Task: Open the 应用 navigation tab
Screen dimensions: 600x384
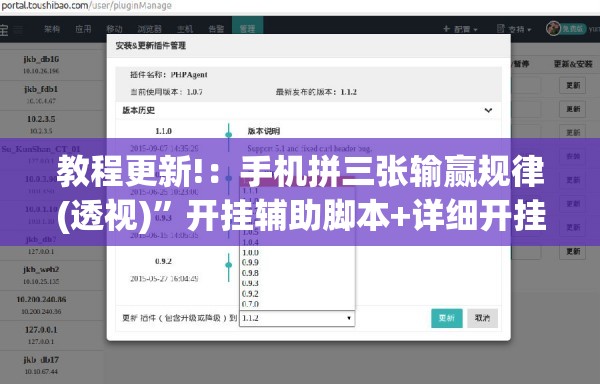Action: click(83, 29)
